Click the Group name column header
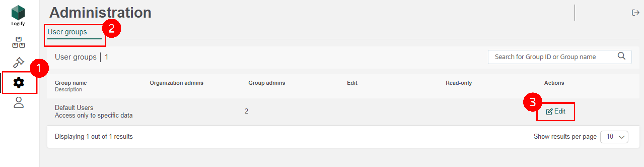Screen dimensions: 644x167 coord(71,83)
